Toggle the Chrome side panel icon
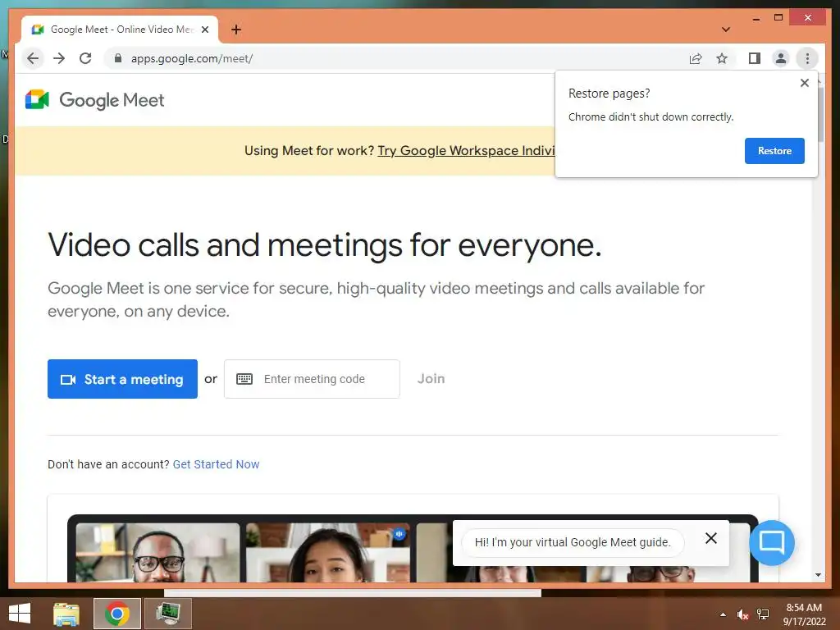840x630 pixels. coord(755,58)
